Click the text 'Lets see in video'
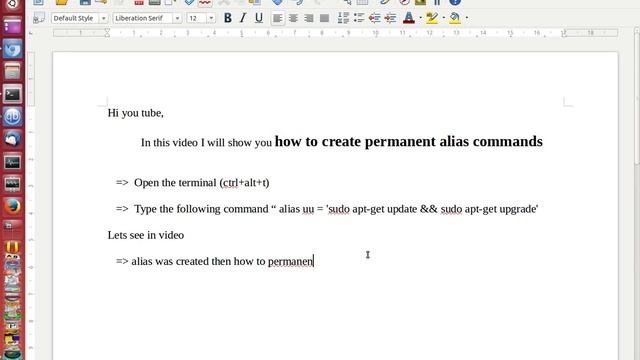The width and height of the screenshot is (640, 360). [146, 235]
